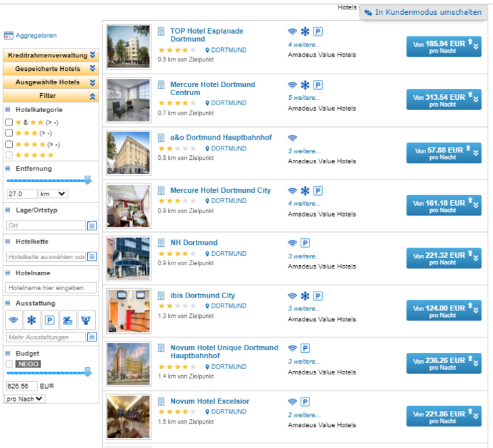Show 2 weitere amenities for Novum Excelsior

(x=305, y=415)
